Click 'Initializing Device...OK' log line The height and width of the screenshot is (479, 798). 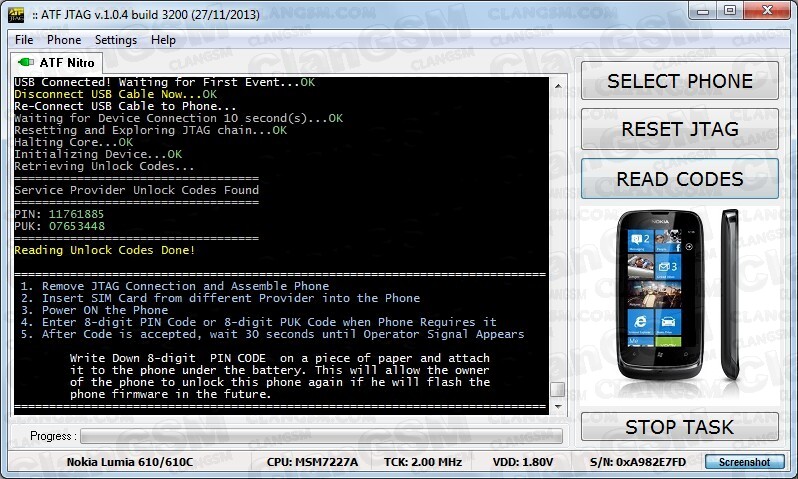(98, 154)
